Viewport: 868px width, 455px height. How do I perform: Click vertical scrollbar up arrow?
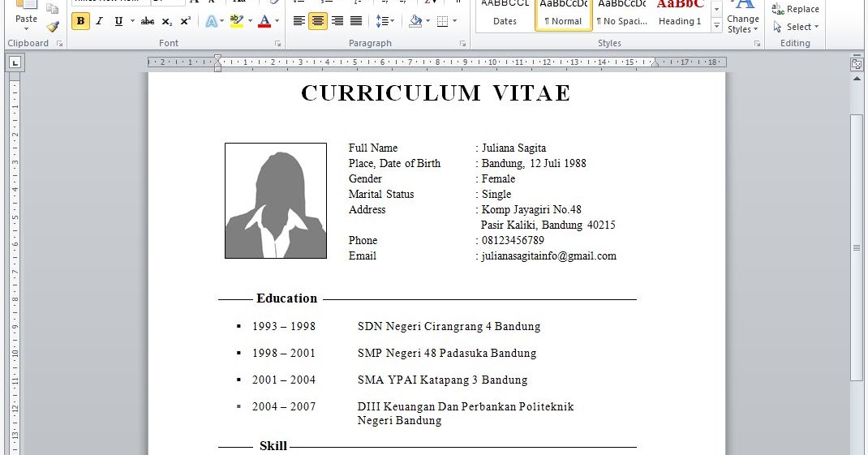[857, 79]
